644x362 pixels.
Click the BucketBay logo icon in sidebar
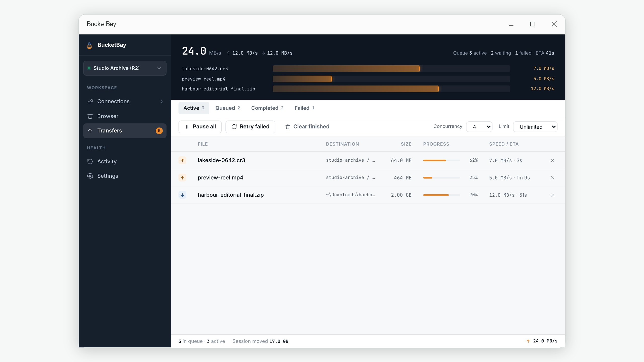point(90,45)
